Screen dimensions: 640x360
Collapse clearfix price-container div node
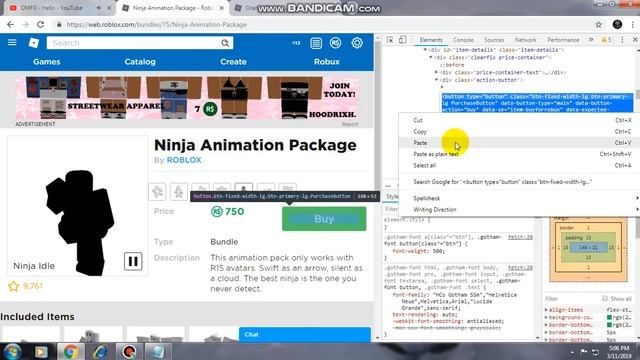click(x=431, y=58)
